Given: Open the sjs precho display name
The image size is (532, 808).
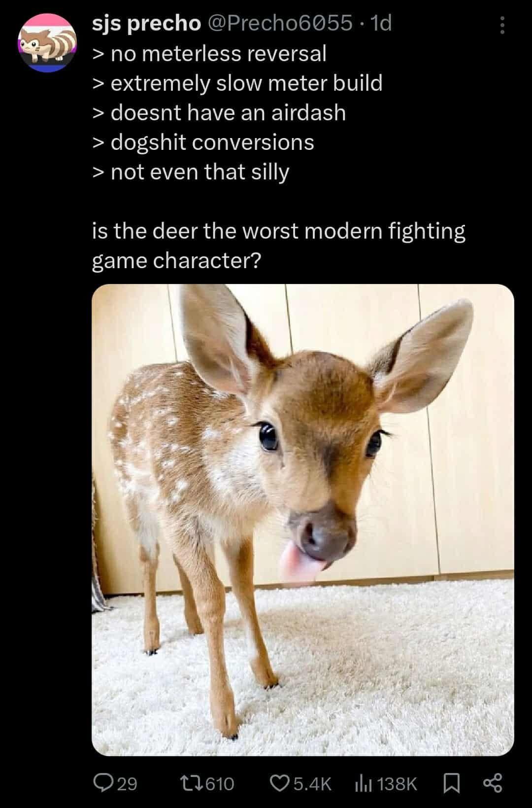Looking at the screenshot, I should pos(146,24).
